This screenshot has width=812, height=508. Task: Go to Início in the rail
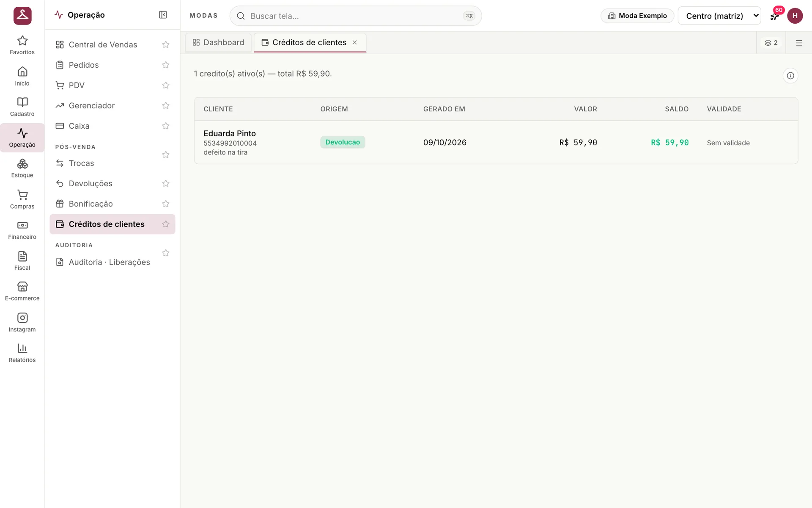click(x=22, y=76)
